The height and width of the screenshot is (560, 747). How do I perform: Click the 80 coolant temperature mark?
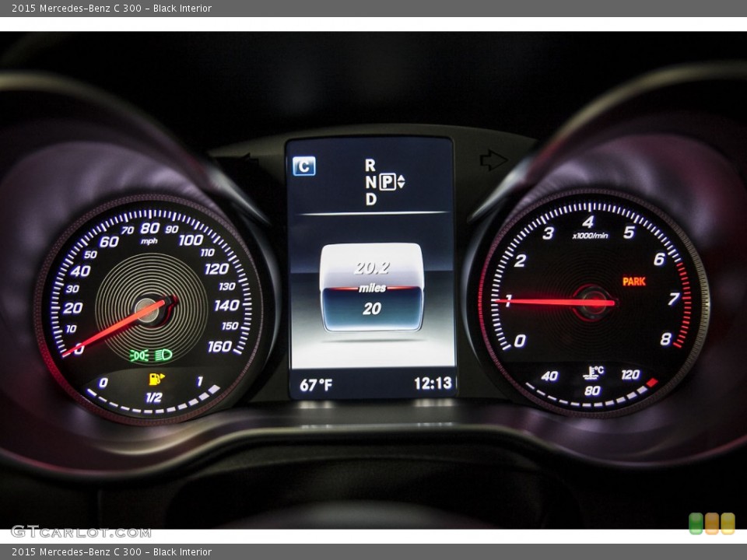(592, 390)
